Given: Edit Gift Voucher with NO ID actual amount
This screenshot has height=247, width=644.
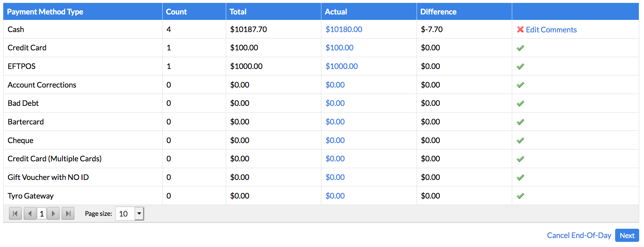Looking at the screenshot, I should [x=335, y=177].
